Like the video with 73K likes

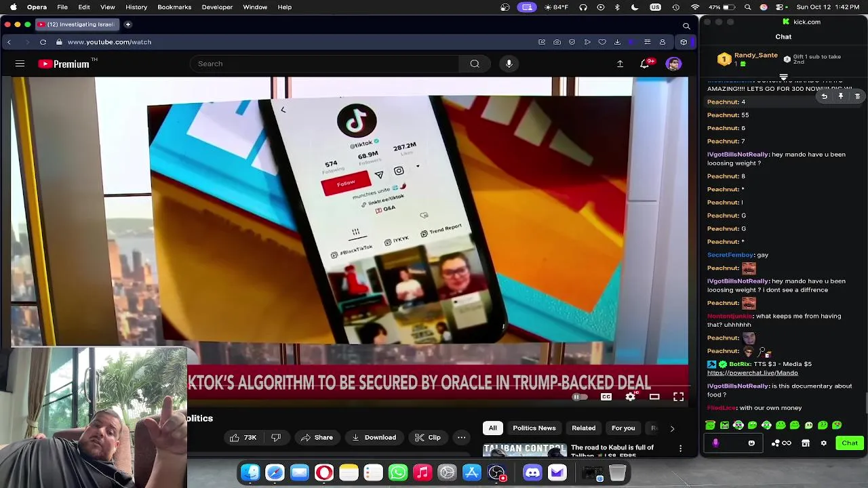coord(243,438)
